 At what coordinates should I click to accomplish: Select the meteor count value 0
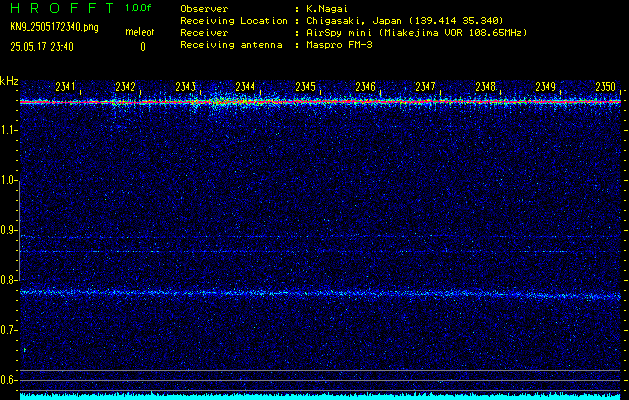click(143, 47)
